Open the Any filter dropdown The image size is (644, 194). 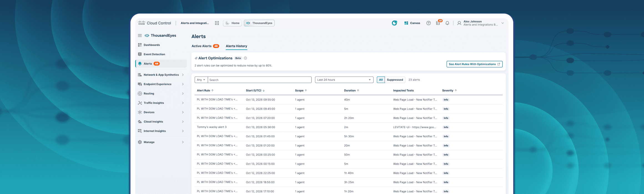pyautogui.click(x=201, y=80)
